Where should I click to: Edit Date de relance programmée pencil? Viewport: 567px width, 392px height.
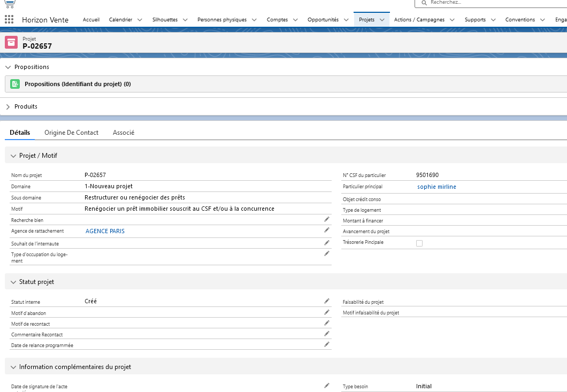[x=327, y=344]
